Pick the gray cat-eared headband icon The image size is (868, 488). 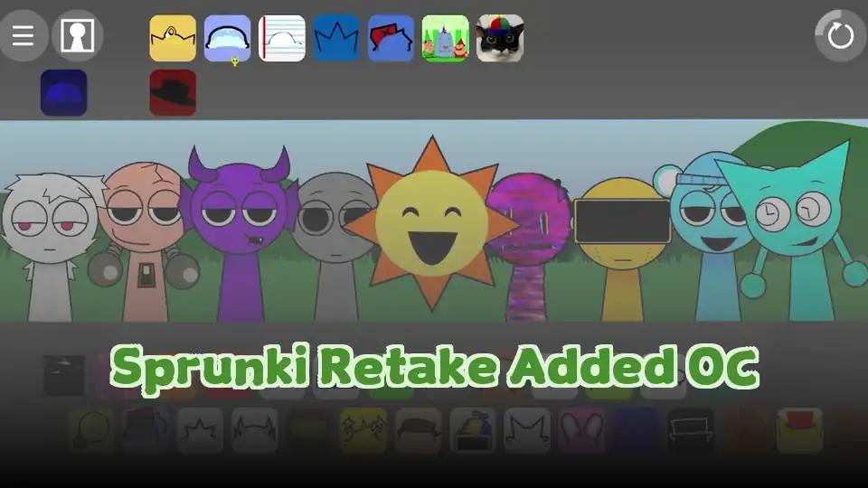click(255, 430)
